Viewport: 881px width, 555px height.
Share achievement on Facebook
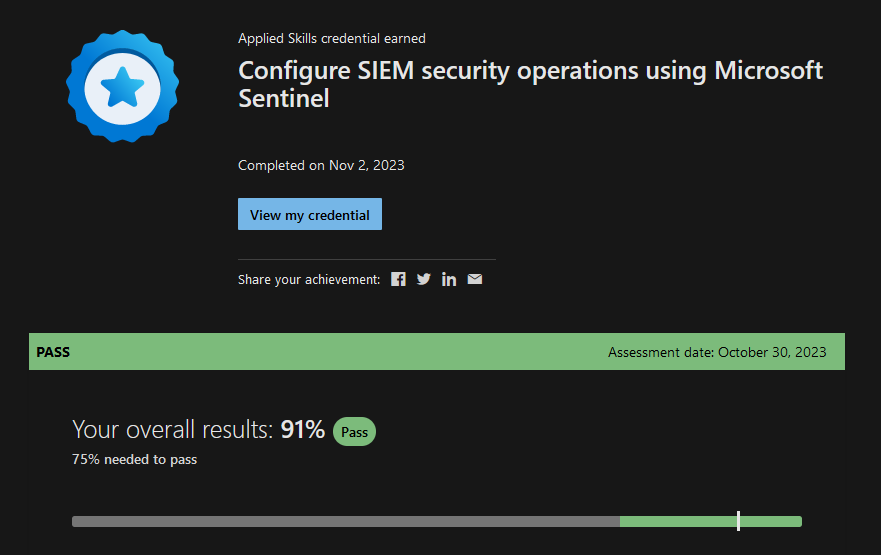[398, 279]
